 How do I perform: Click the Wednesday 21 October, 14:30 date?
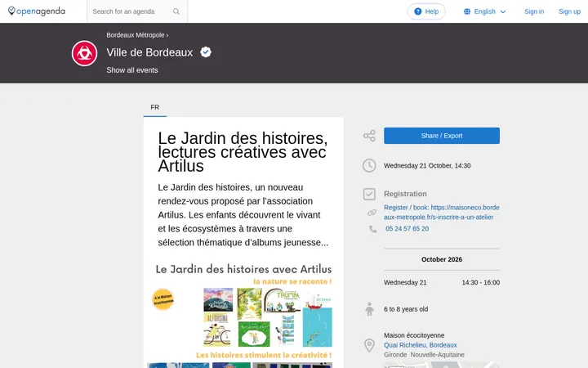[x=427, y=165]
